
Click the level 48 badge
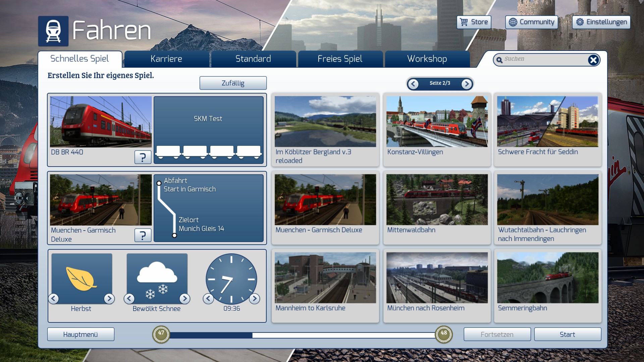coord(444,335)
